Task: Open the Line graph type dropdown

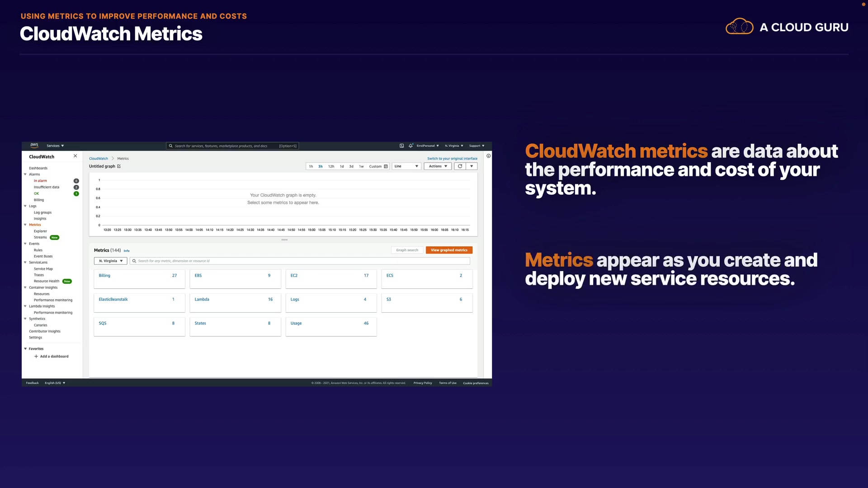Action: [x=406, y=166]
